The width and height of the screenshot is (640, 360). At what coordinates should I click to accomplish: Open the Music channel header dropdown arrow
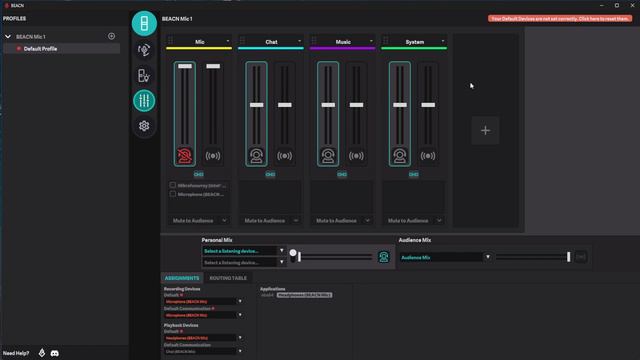[x=371, y=41]
